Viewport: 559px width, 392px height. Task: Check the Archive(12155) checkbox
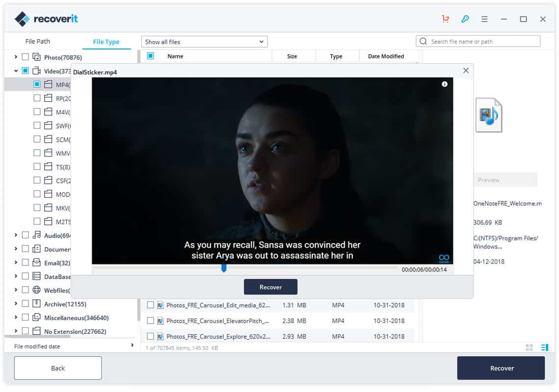click(x=25, y=304)
